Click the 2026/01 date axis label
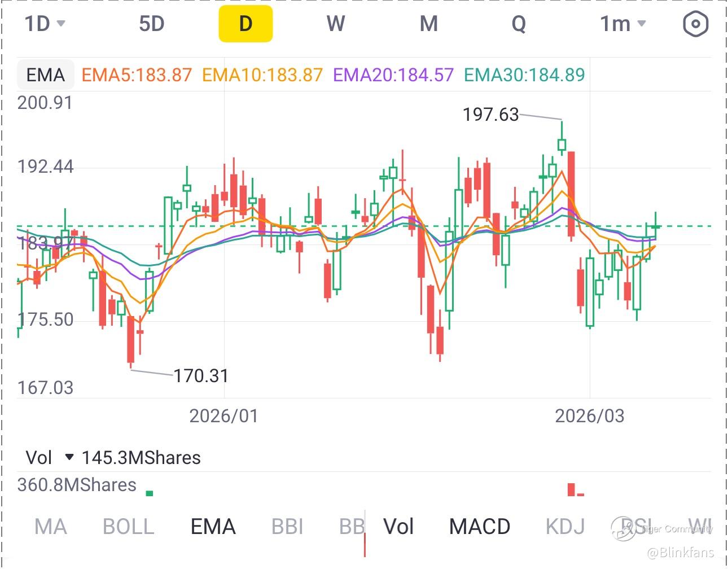 click(223, 416)
